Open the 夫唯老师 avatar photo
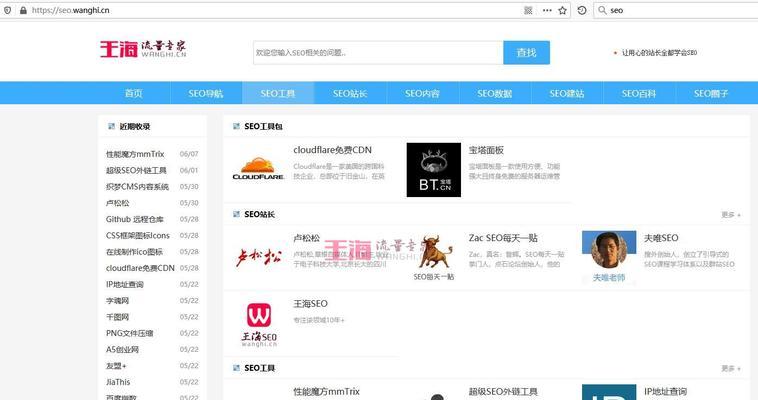 [609, 256]
